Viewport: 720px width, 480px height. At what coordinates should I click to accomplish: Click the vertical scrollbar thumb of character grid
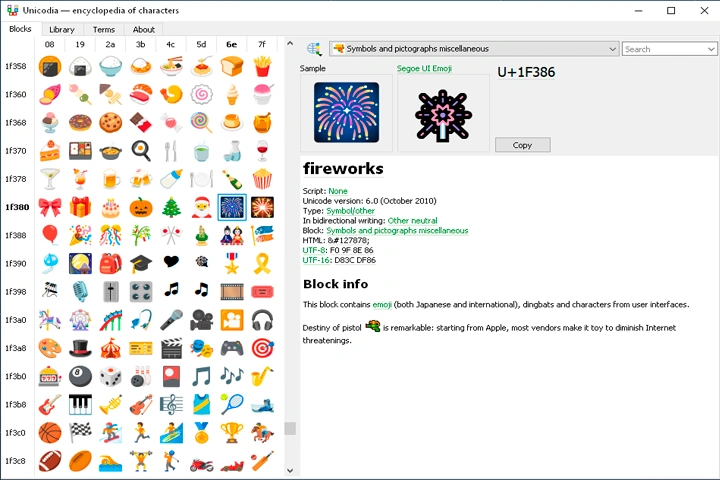click(290, 428)
